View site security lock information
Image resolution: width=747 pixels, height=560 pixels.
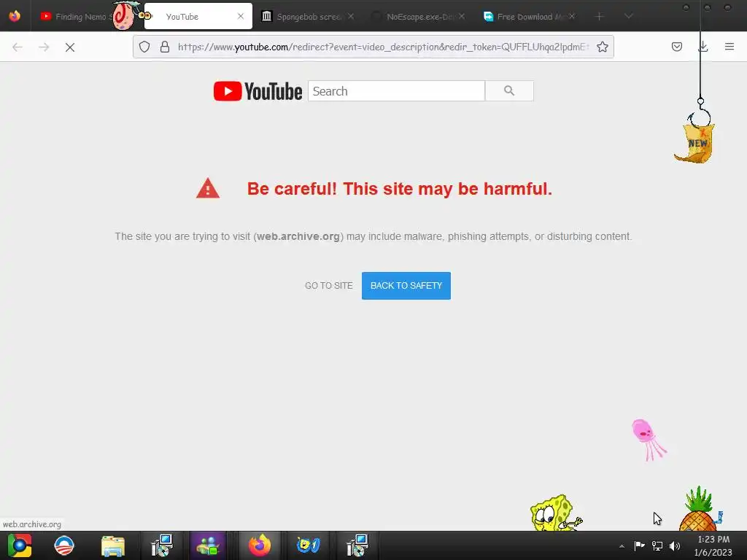[x=165, y=47]
